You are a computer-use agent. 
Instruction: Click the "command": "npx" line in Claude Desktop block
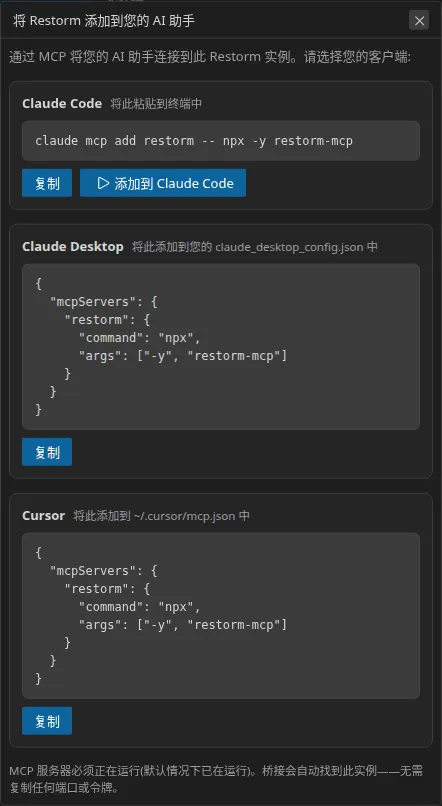click(139, 338)
